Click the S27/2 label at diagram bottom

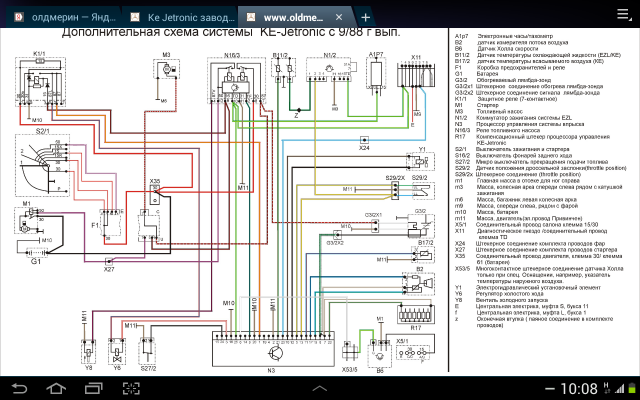[x=148, y=368]
